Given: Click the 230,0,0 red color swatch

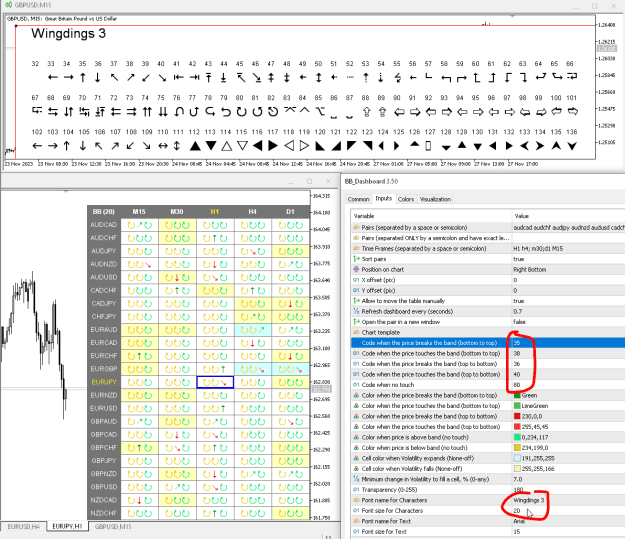Looking at the screenshot, I should pos(517,416).
